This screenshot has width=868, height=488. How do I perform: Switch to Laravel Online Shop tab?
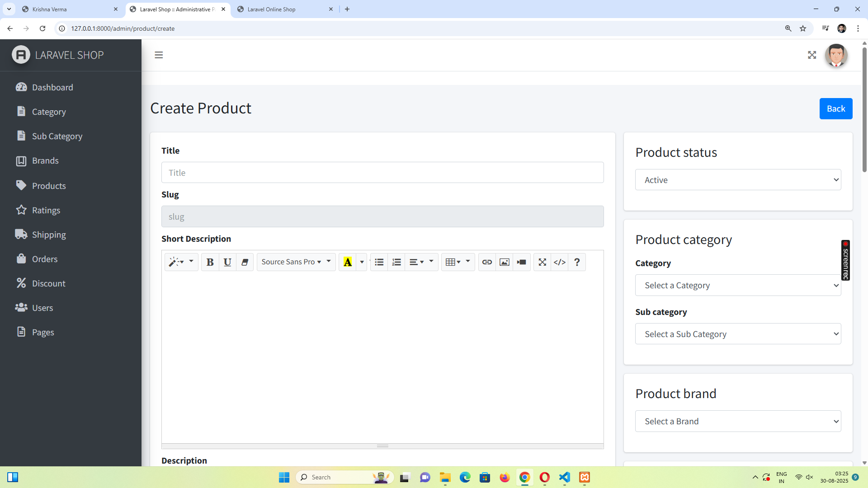(285, 9)
